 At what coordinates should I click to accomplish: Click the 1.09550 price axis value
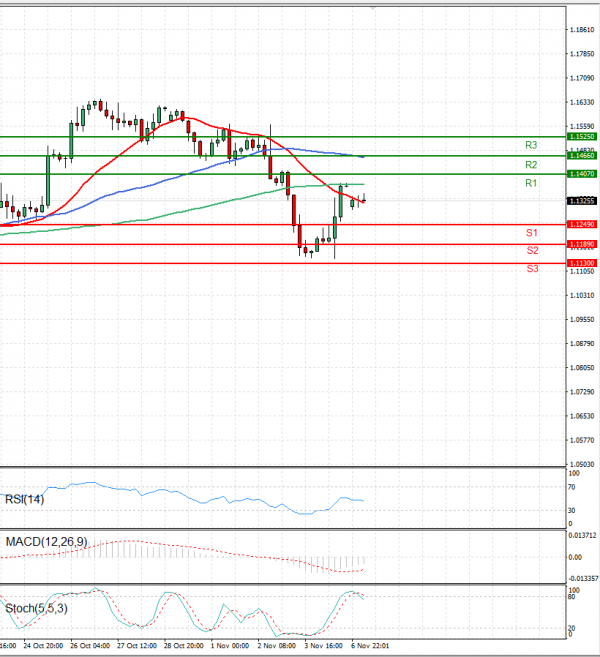coord(582,319)
